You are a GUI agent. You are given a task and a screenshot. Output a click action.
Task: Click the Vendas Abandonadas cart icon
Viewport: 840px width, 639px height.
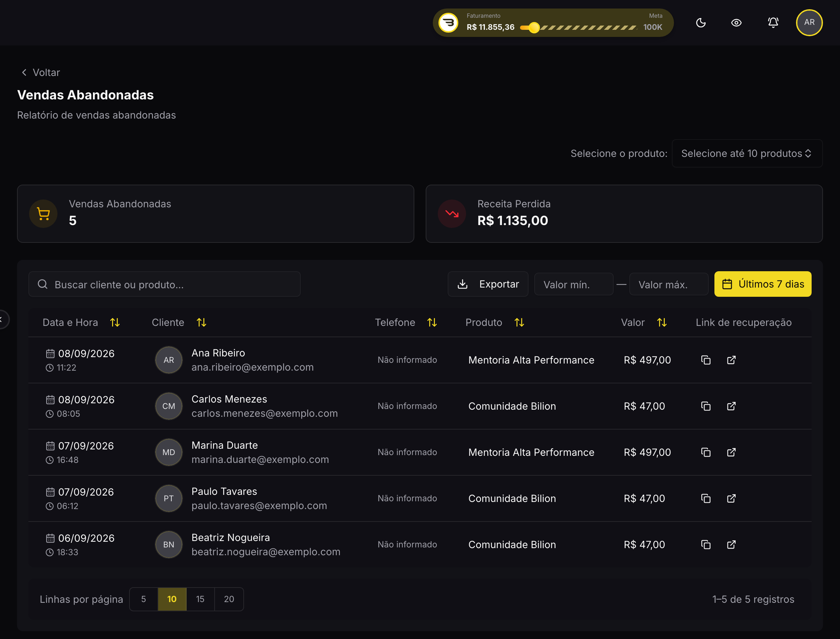[43, 214]
